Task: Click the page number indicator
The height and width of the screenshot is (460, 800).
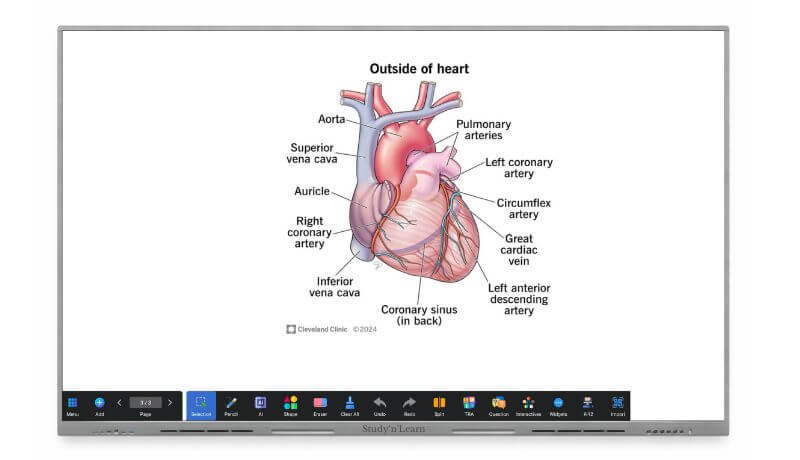Action: tap(145, 402)
